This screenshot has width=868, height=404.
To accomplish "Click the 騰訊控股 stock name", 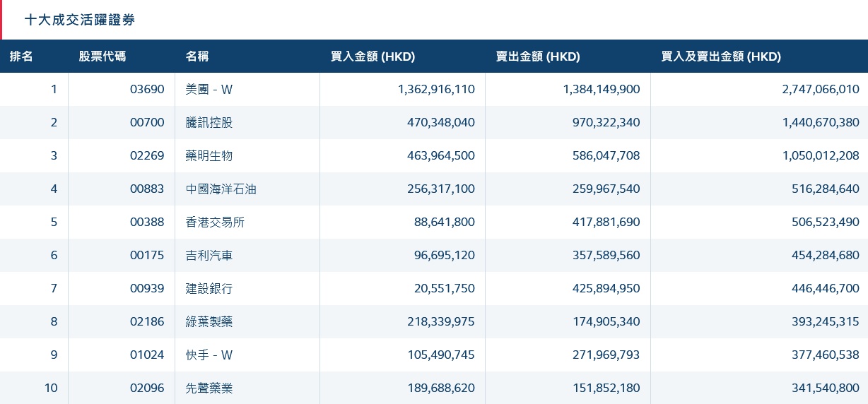I will tap(209, 123).
